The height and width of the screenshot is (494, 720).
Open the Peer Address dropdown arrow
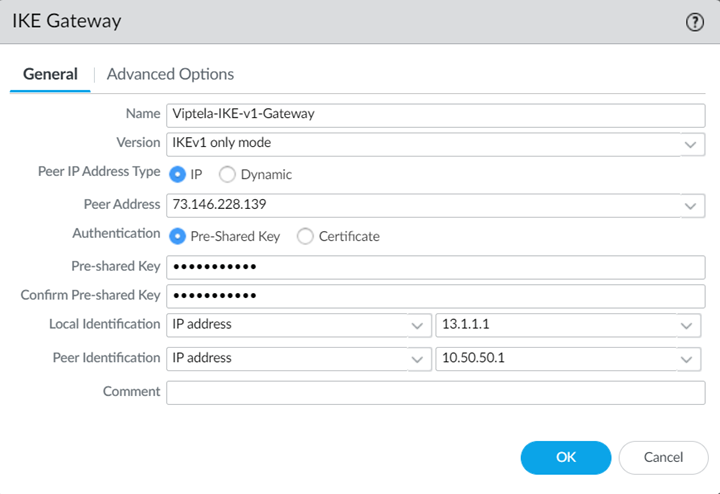(x=690, y=205)
